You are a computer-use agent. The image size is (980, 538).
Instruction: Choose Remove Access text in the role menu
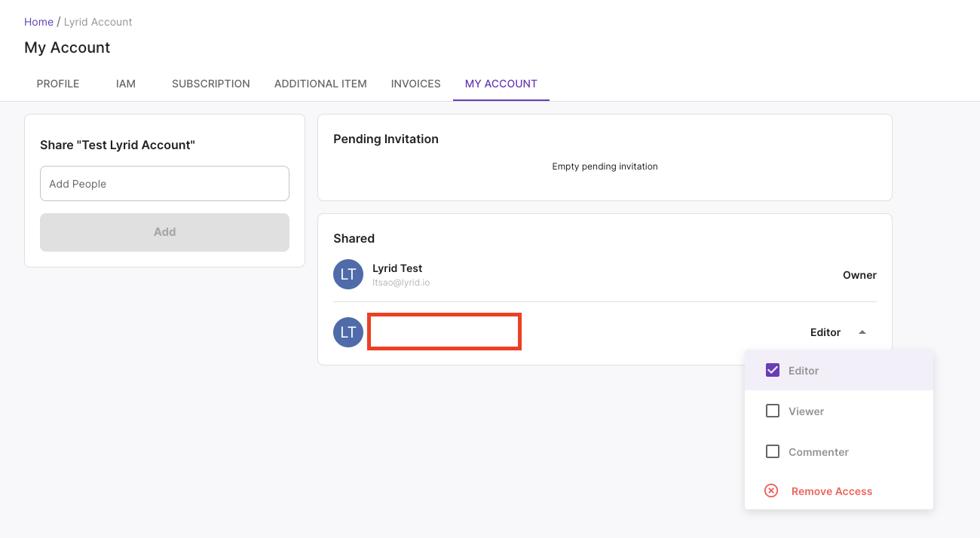(x=831, y=491)
